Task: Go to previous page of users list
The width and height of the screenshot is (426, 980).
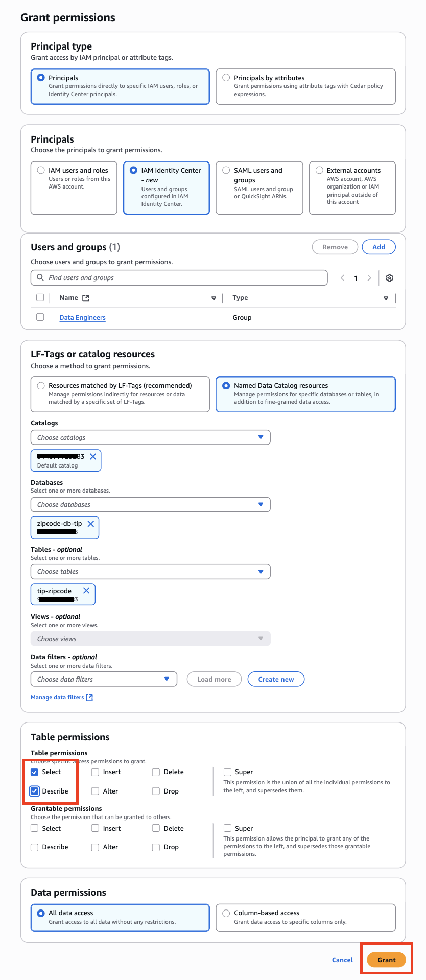Action: pyautogui.click(x=342, y=278)
